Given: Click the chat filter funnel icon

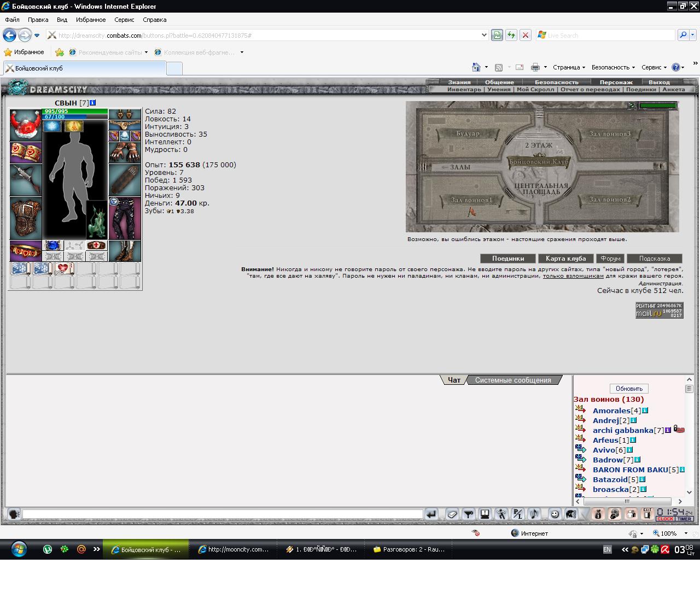Looking at the screenshot, I should pyautogui.click(x=469, y=514).
